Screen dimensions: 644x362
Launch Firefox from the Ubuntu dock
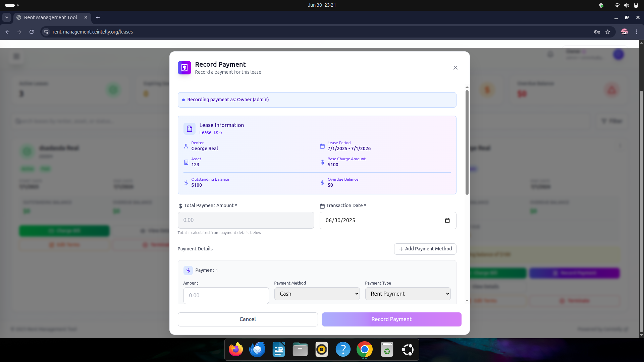click(x=236, y=350)
